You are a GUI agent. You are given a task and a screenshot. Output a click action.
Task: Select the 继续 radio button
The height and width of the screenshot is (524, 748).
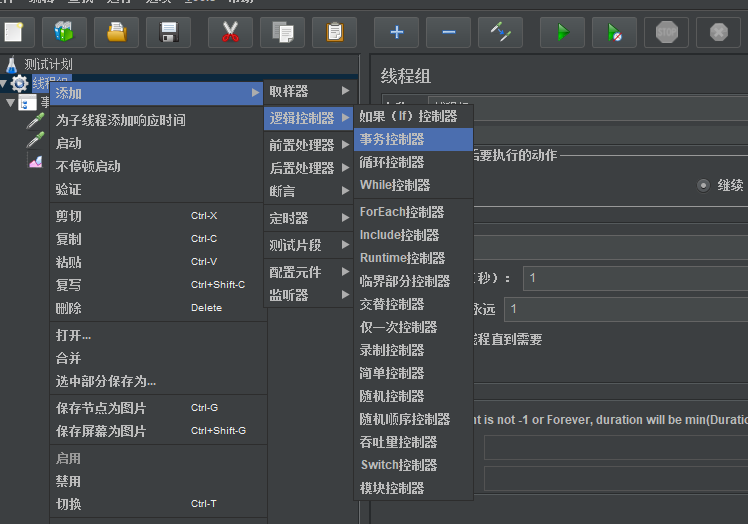tap(703, 185)
